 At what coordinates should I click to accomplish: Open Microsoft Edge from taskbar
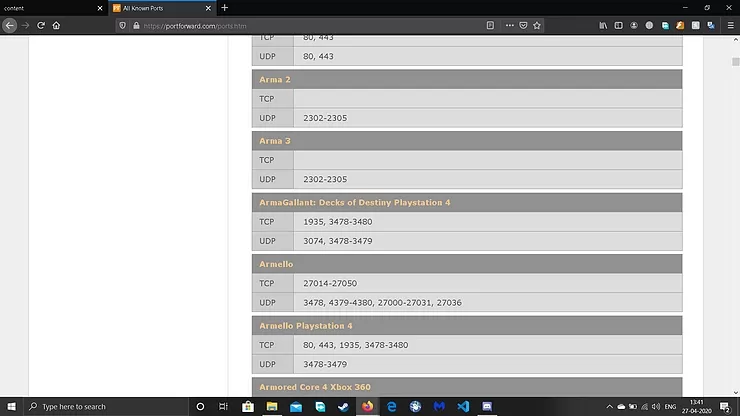[x=392, y=406]
